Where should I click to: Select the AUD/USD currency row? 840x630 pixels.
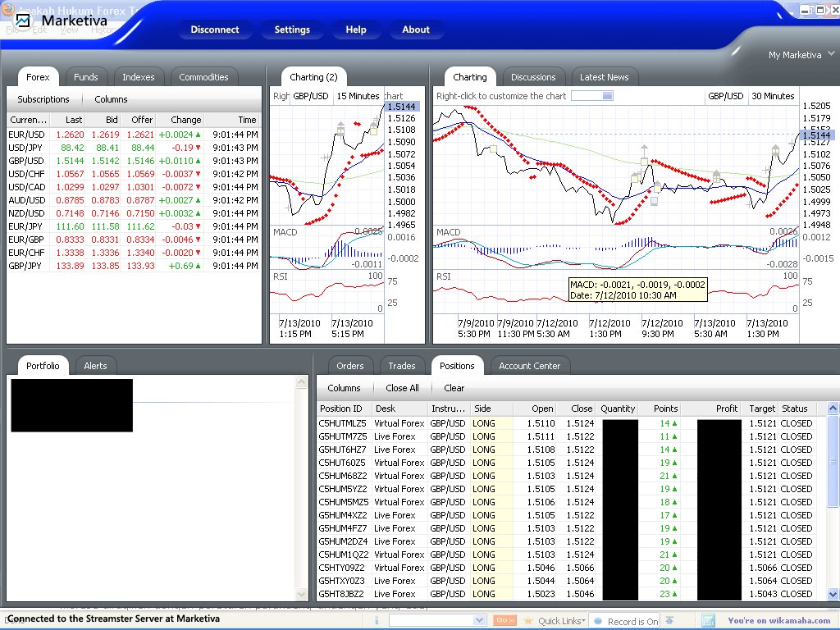coord(133,200)
